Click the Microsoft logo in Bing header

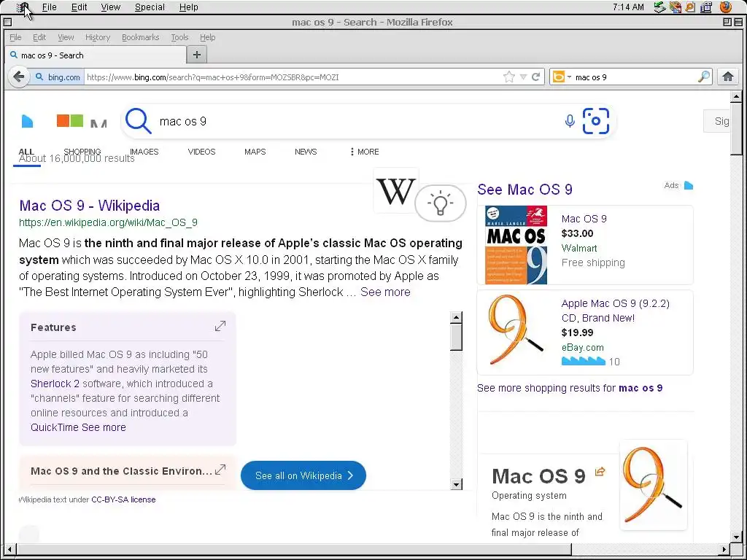coord(70,120)
